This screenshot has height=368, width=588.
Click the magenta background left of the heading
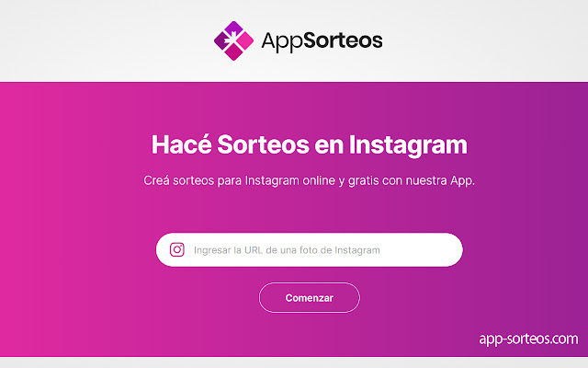75,144
